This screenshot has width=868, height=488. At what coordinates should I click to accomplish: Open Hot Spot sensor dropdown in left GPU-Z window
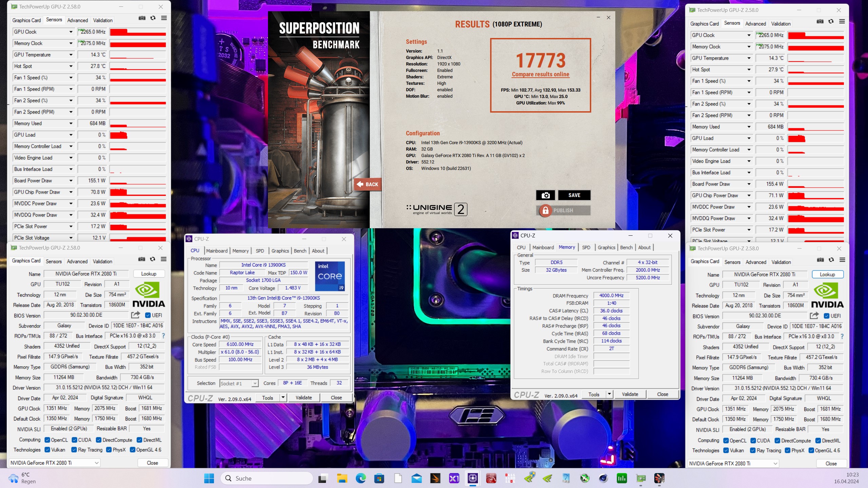71,66
